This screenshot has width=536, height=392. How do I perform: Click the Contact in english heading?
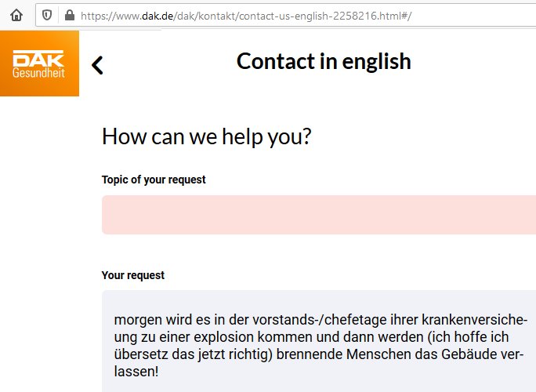pos(324,62)
